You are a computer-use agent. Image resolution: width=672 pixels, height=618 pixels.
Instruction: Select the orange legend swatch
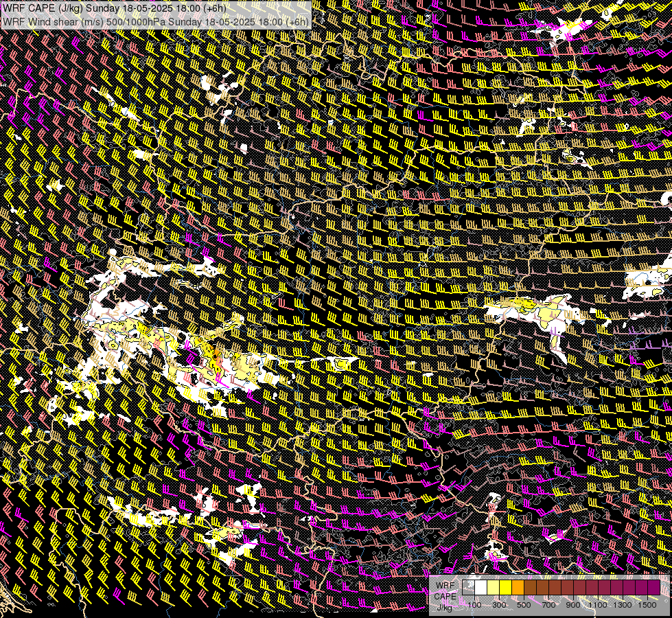(x=518, y=587)
